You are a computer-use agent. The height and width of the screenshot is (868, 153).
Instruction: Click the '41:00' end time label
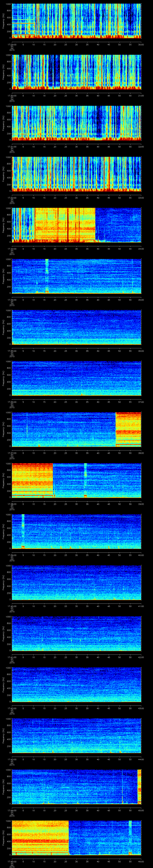(141, 606)
